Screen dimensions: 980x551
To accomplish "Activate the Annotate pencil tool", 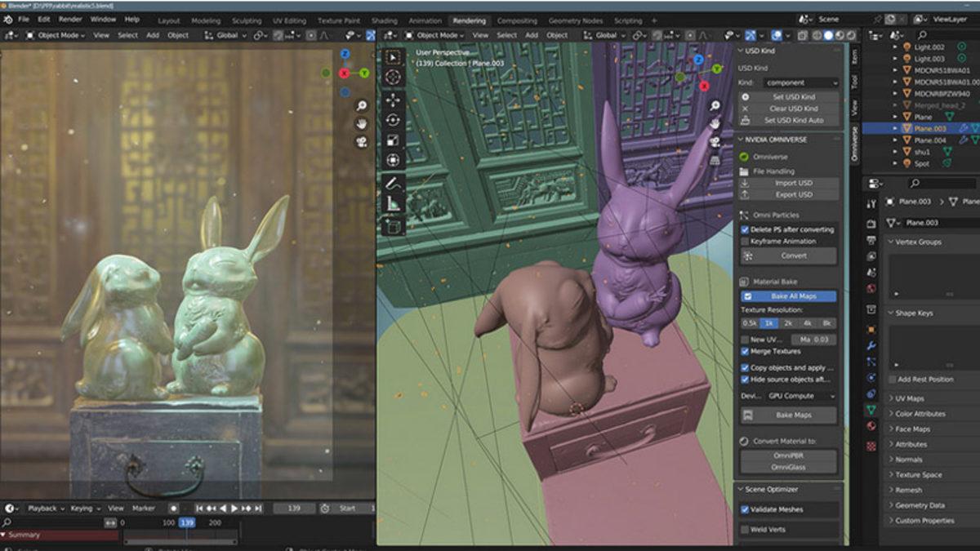I will tap(393, 183).
